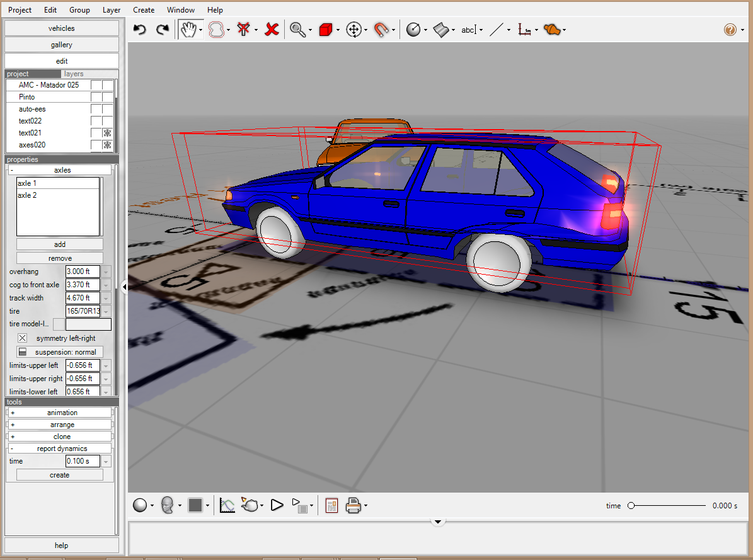Viewport: 753px width, 560px height.
Task: Click the vehicles button
Action: point(62,28)
